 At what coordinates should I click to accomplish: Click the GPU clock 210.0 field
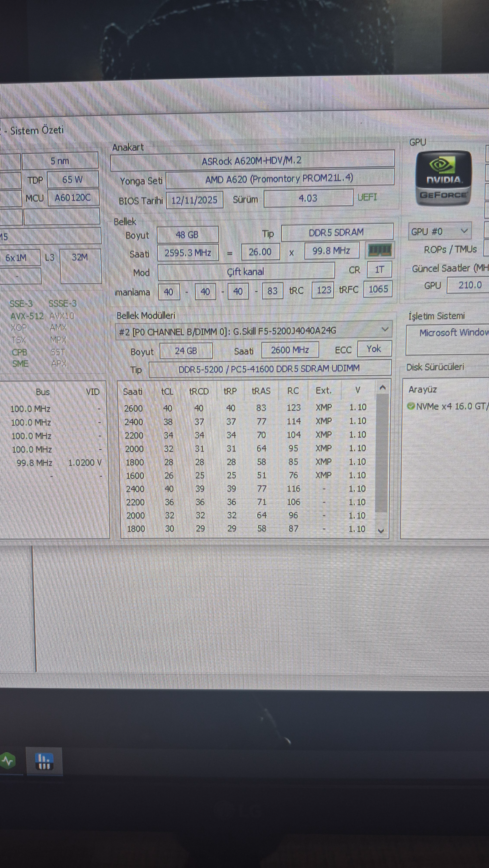tap(469, 285)
